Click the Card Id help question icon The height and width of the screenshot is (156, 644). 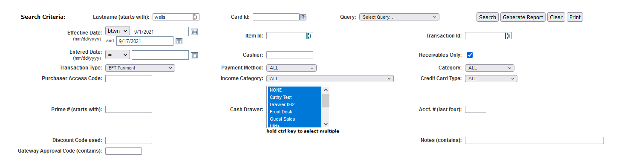click(x=303, y=17)
